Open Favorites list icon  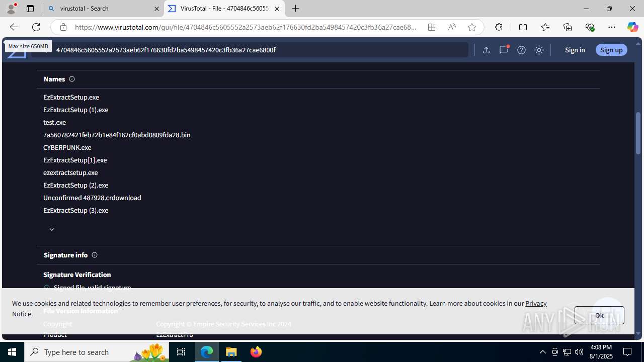click(x=545, y=27)
